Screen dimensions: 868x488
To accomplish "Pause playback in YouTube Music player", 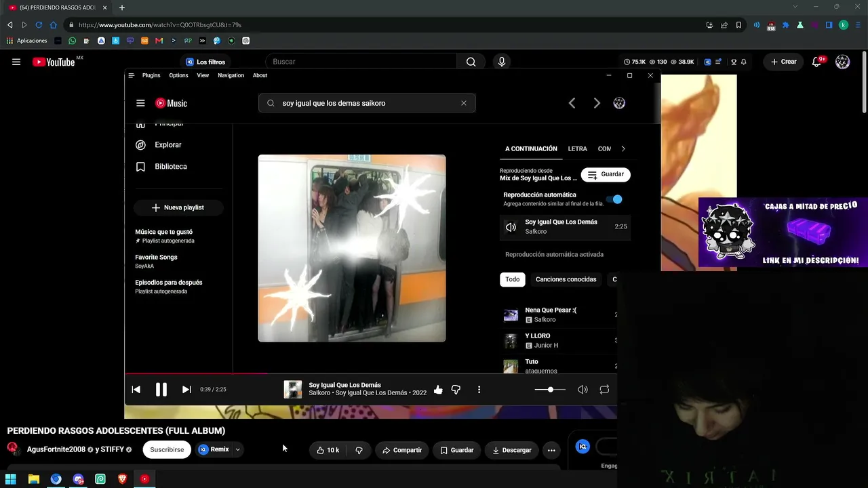I will pyautogui.click(x=161, y=390).
